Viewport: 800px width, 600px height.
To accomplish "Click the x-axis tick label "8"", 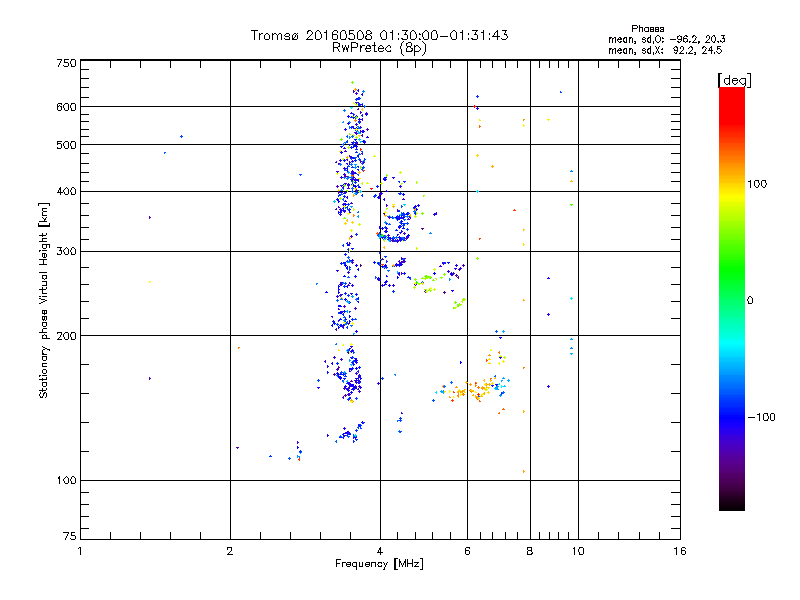I will (530, 551).
